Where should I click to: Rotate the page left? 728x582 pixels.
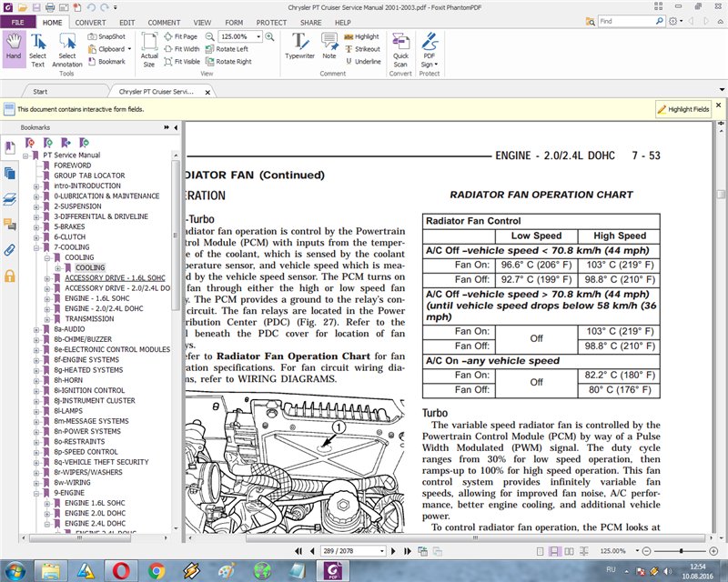(227, 49)
